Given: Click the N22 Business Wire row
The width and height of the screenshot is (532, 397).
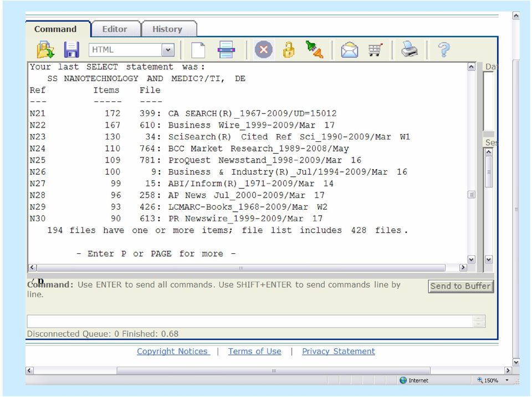Looking at the screenshot, I should (x=182, y=125).
